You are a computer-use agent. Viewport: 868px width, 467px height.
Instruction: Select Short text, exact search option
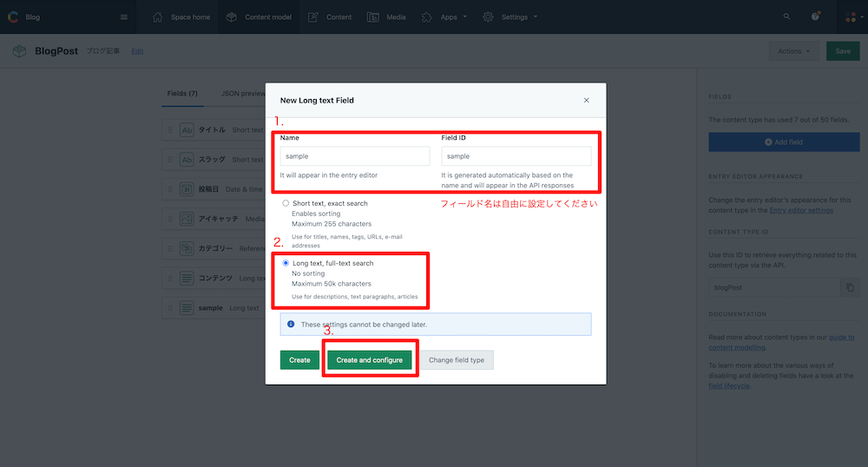pyautogui.click(x=286, y=203)
